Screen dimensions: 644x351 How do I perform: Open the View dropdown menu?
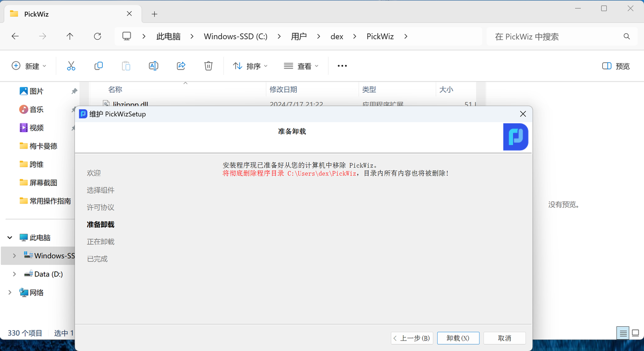tap(301, 66)
